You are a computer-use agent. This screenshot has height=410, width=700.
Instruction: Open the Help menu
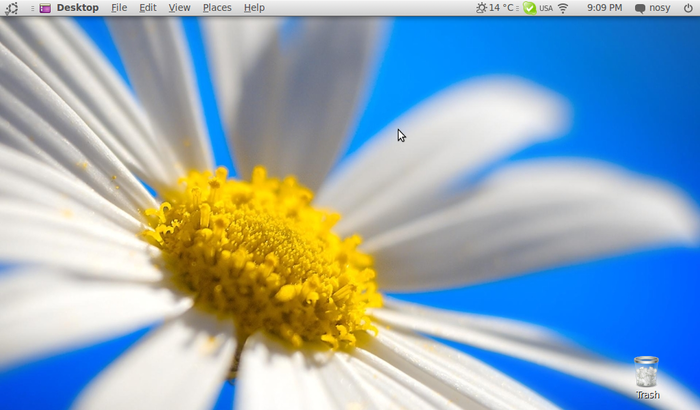click(x=254, y=8)
